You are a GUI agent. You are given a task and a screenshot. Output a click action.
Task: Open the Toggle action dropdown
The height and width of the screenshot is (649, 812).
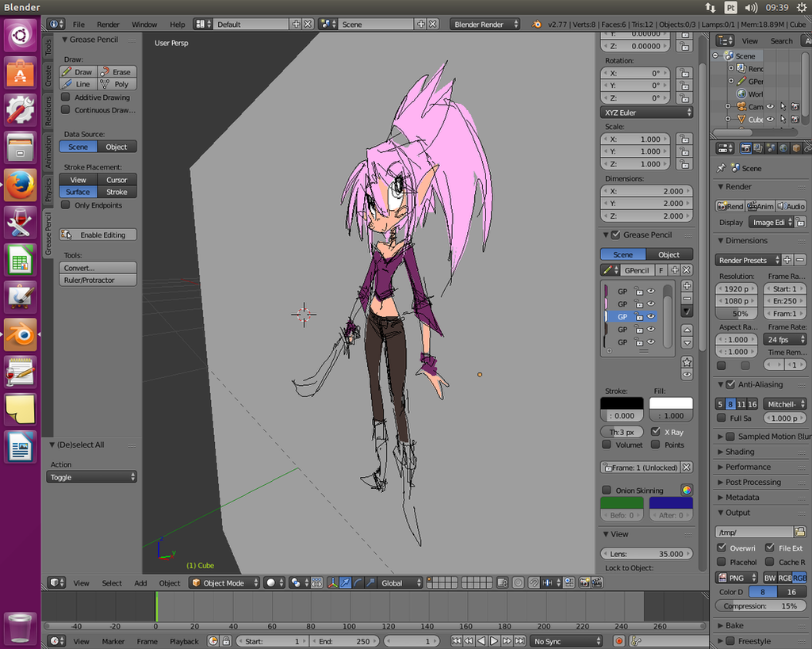[x=91, y=477]
